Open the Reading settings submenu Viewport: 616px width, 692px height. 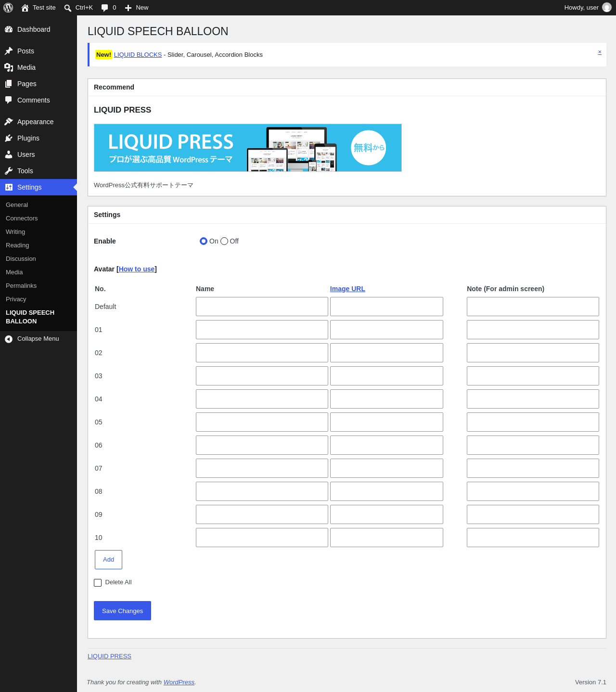[17, 245]
